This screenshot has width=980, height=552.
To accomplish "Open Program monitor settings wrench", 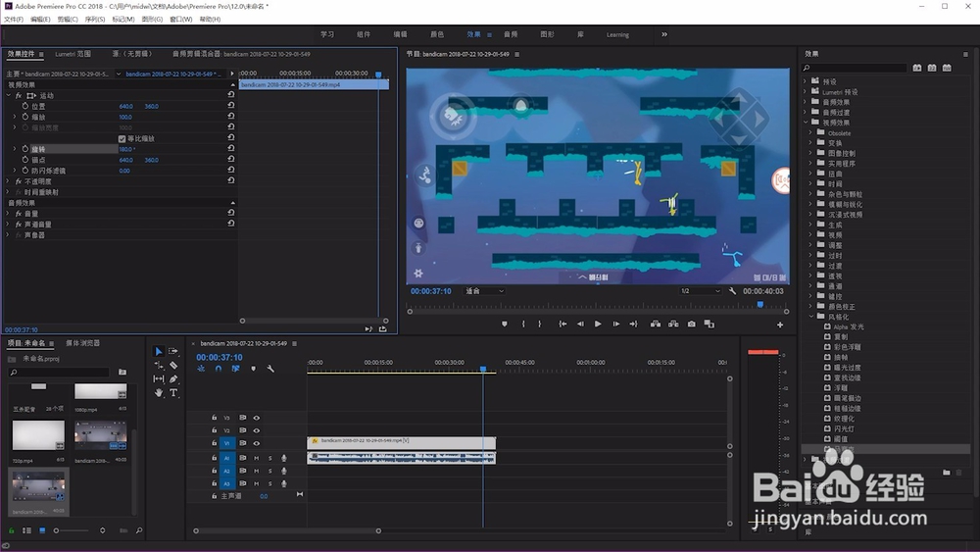I will tap(732, 291).
